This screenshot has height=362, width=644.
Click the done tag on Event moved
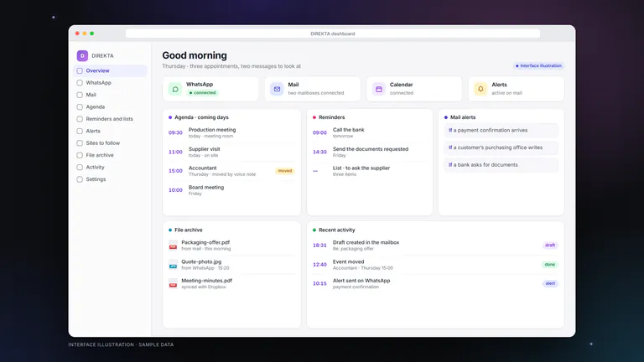(549, 264)
